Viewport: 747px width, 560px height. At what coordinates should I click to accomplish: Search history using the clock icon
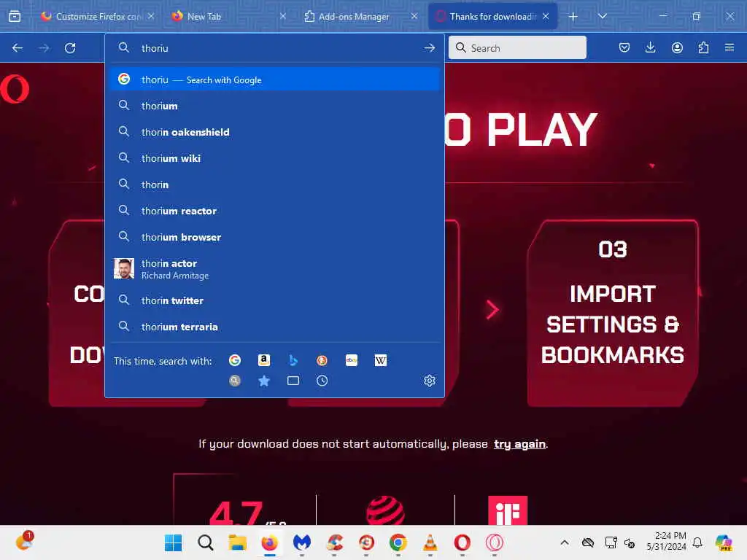pyautogui.click(x=322, y=381)
